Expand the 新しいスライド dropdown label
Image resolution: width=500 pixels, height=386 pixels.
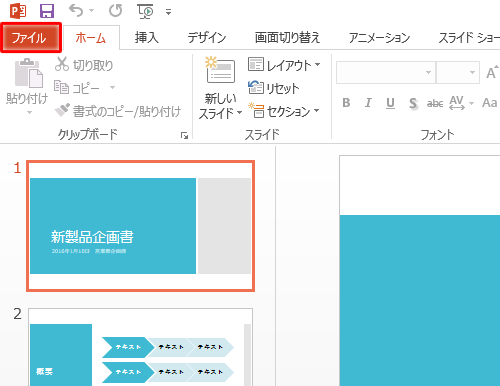220,106
